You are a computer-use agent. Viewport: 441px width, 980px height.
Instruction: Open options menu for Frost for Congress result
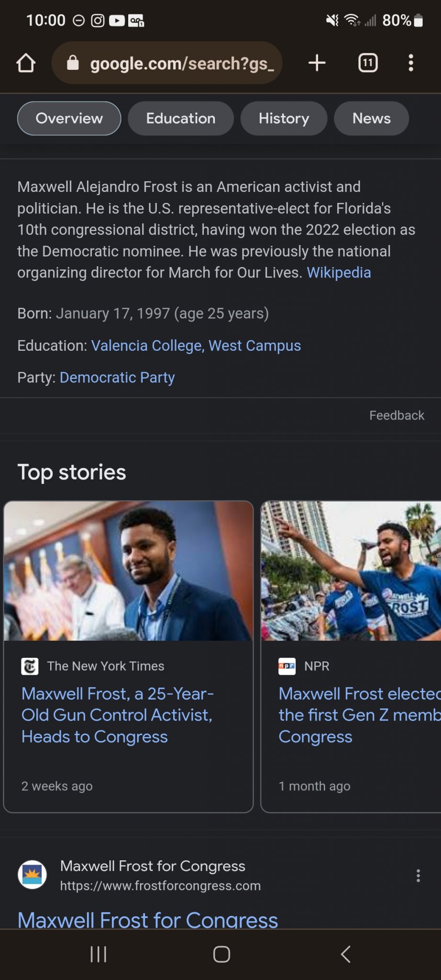pos(418,876)
